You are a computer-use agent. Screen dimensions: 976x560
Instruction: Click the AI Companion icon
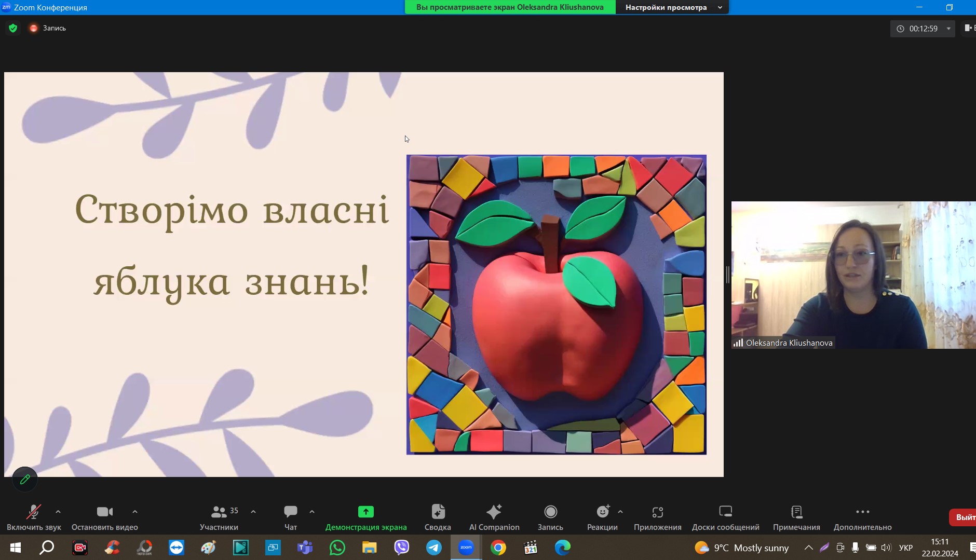[494, 512]
